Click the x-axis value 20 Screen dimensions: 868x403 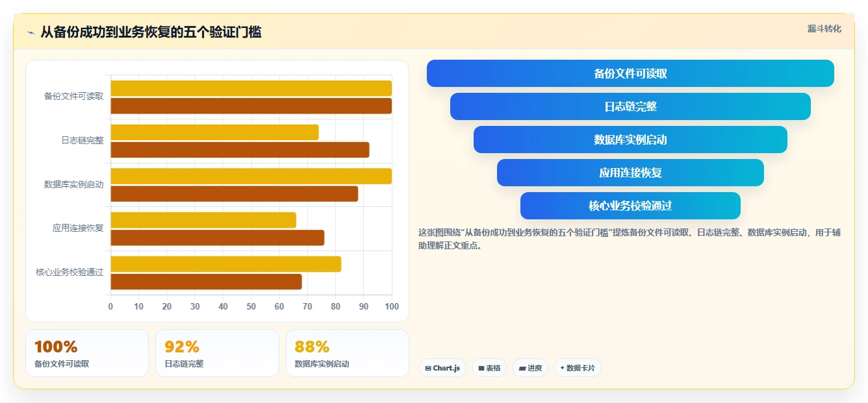pos(167,306)
